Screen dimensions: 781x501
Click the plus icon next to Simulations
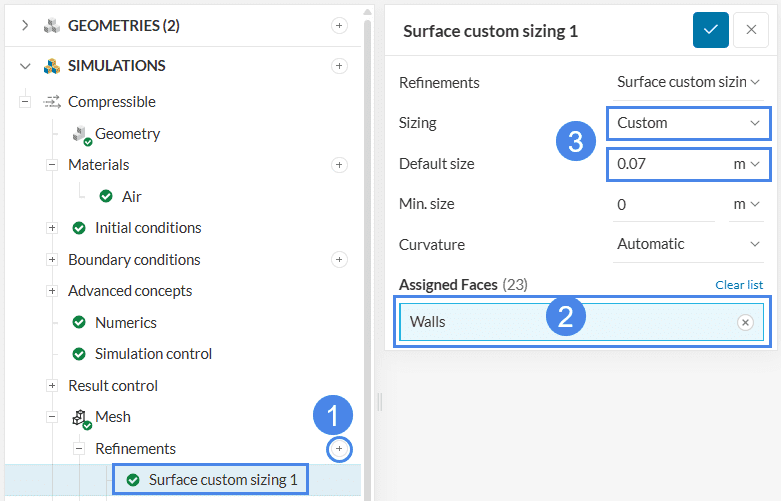pyautogui.click(x=339, y=66)
